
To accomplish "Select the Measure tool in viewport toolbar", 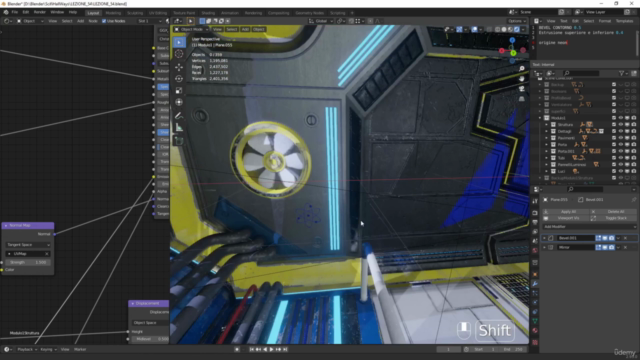I will pyautogui.click(x=179, y=128).
